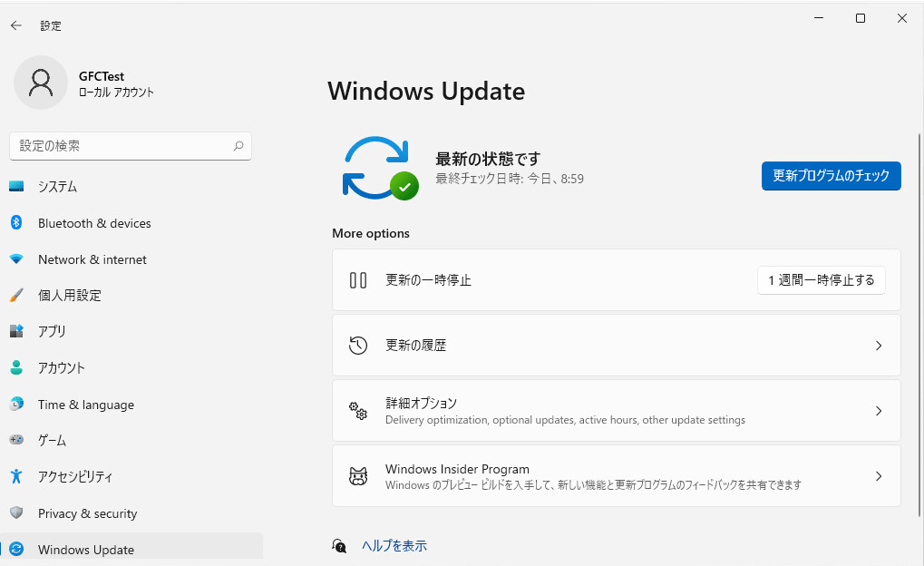Click the アカウント person icon
This screenshot has height=566, width=924.
[x=16, y=367]
